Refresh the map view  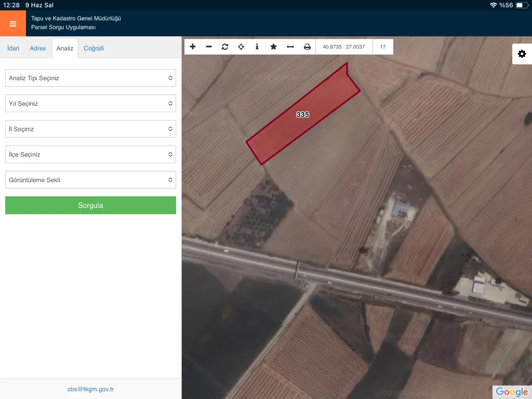pos(225,47)
